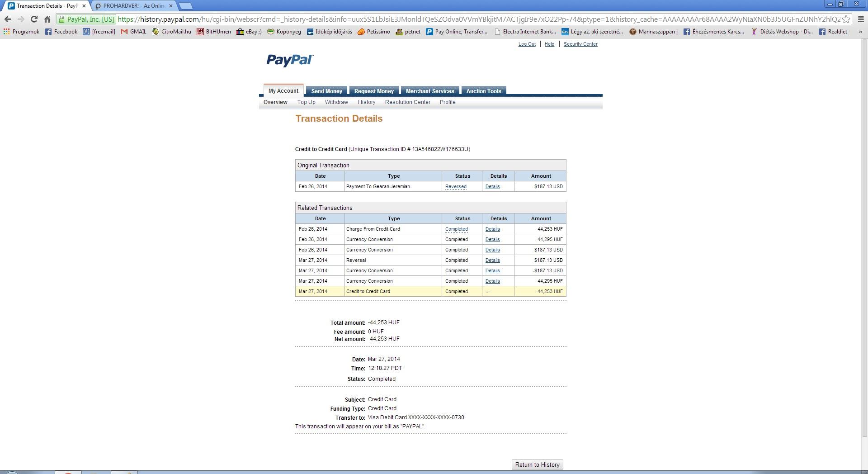Close the PROHARDVER tab
Image resolution: width=868 pixels, height=474 pixels.
(171, 6)
